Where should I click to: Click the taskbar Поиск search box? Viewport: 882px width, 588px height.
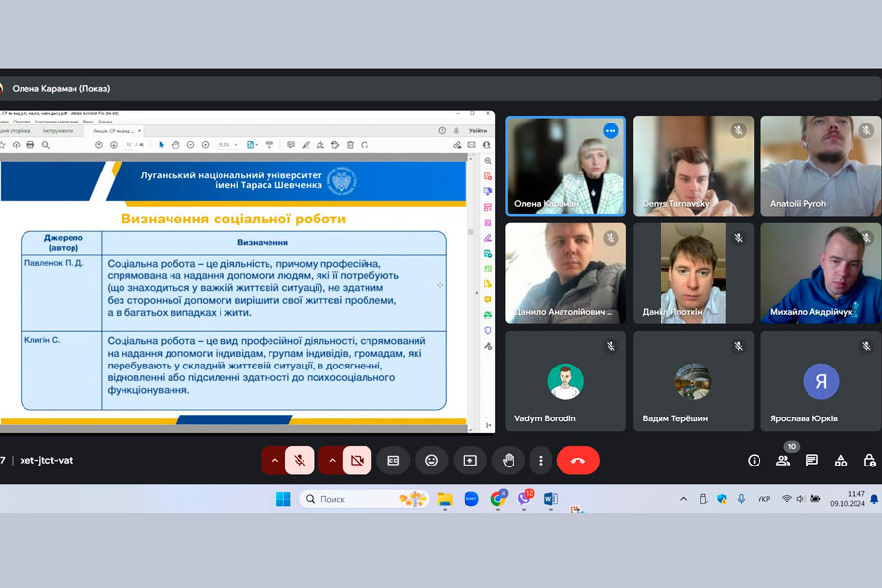pos(365,499)
